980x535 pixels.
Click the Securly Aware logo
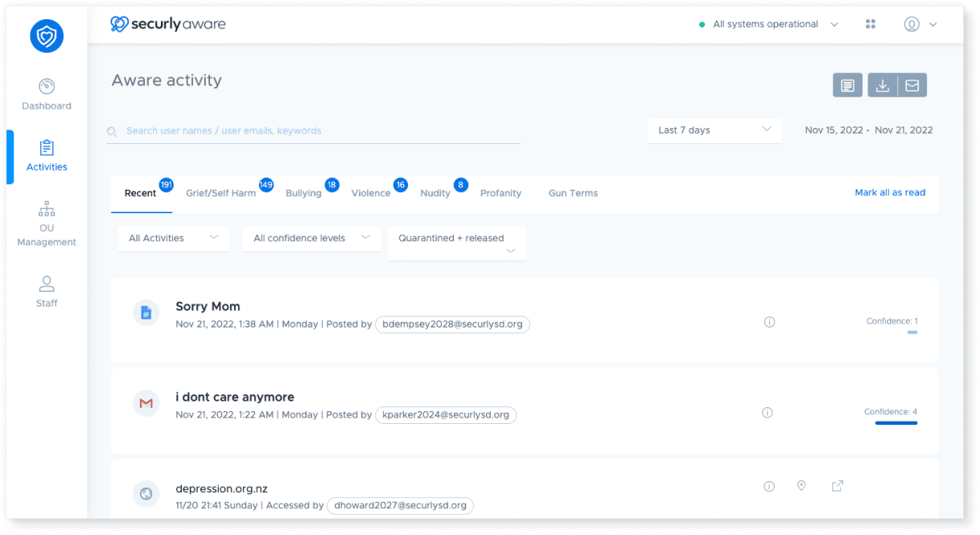click(168, 24)
